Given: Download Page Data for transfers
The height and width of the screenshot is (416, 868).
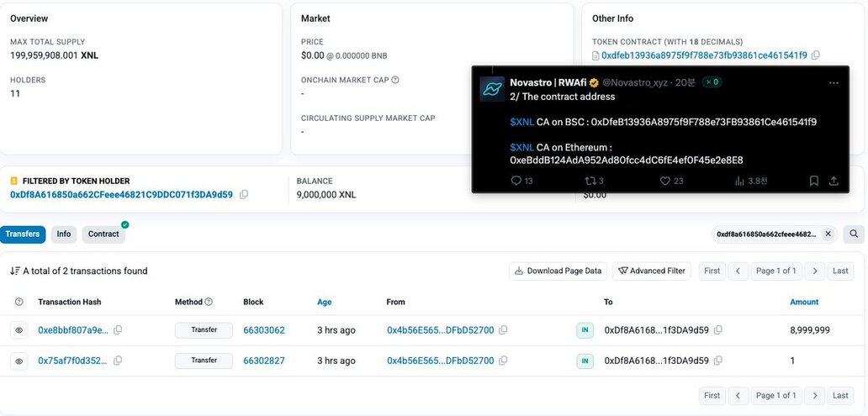Looking at the screenshot, I should click(558, 271).
